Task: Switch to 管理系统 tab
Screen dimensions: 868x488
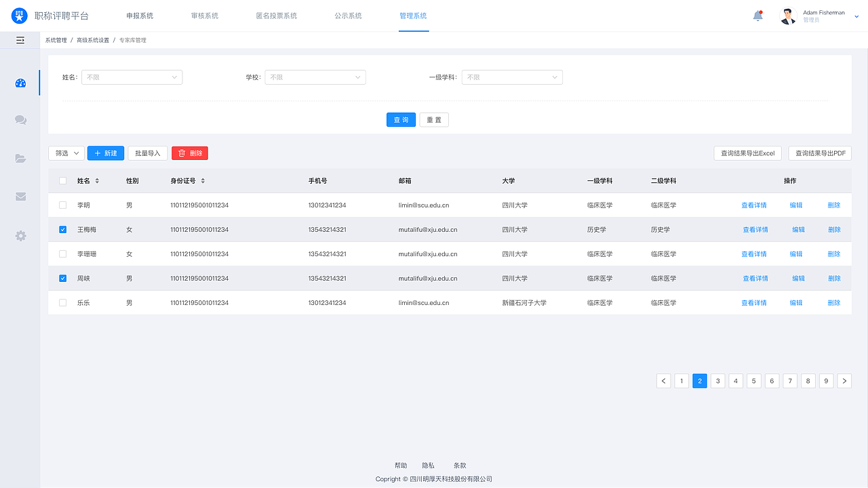Action: (414, 16)
